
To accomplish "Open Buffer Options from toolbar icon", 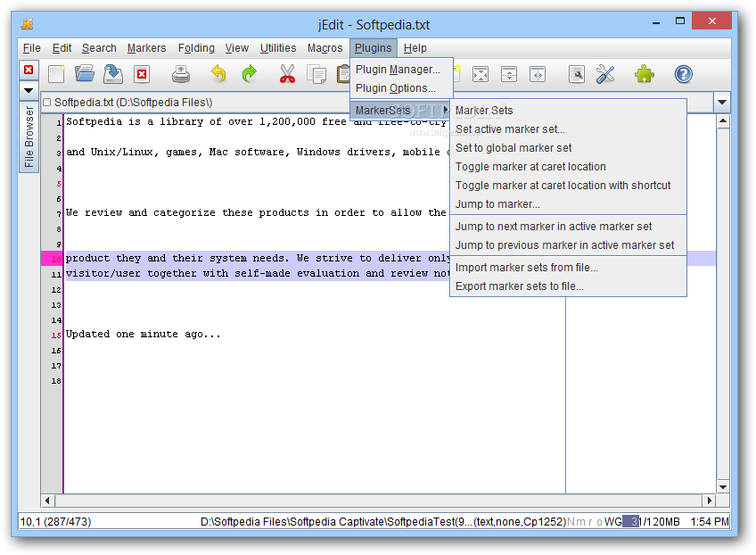I will (x=576, y=74).
